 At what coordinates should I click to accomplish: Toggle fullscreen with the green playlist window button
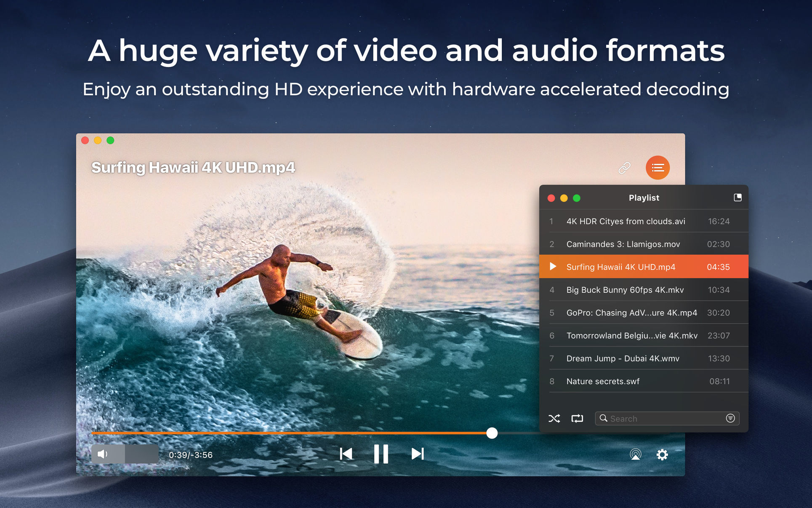click(576, 198)
